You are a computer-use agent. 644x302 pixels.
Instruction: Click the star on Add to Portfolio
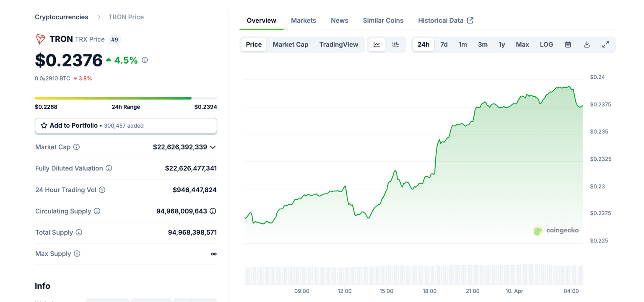click(x=44, y=126)
